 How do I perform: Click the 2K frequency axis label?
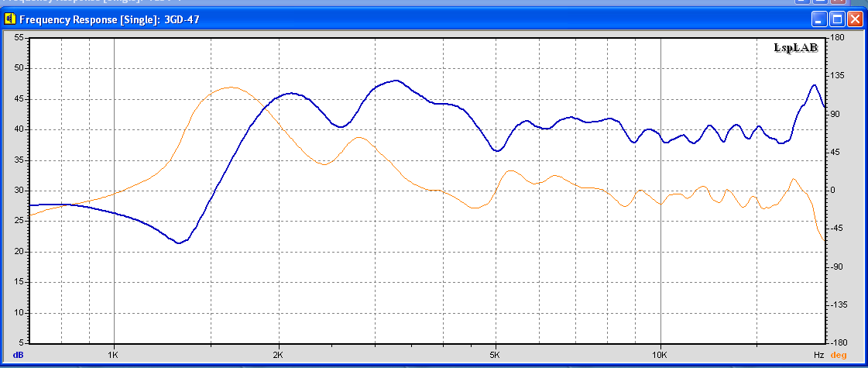[279, 354]
